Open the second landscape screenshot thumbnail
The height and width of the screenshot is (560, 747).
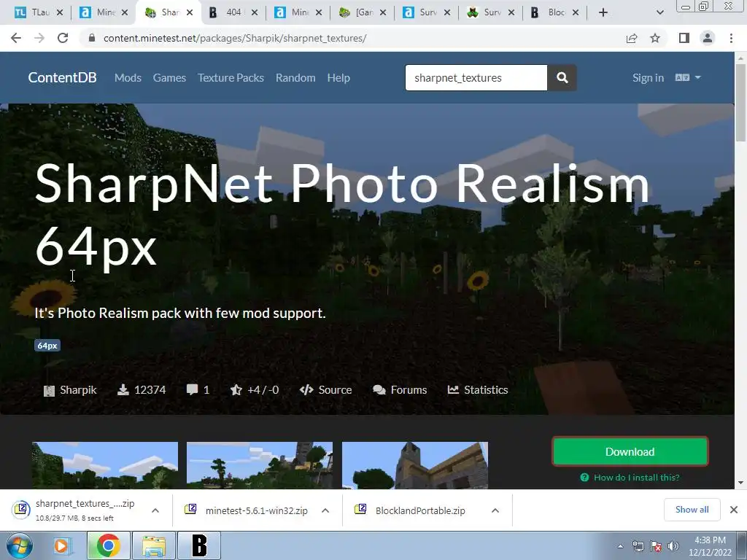[260, 465]
